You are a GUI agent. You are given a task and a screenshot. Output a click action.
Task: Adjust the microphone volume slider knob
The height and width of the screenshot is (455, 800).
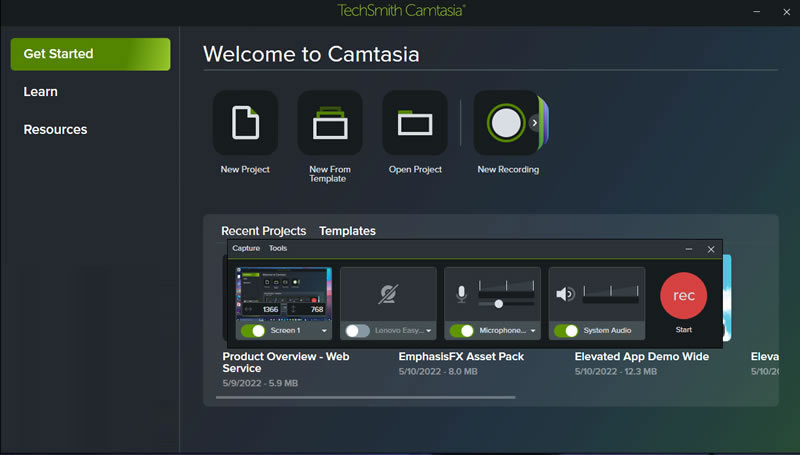[x=498, y=304]
